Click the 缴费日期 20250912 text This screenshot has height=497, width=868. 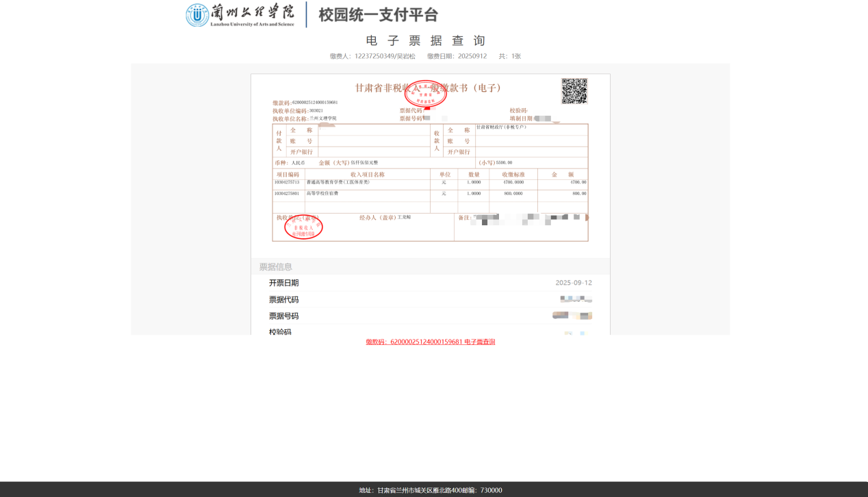[x=457, y=56]
